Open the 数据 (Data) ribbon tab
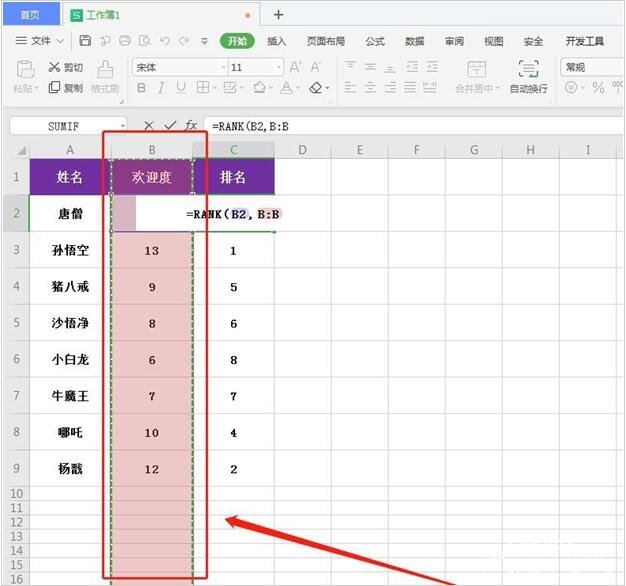Viewport: 626px width, 586px height. point(414,41)
